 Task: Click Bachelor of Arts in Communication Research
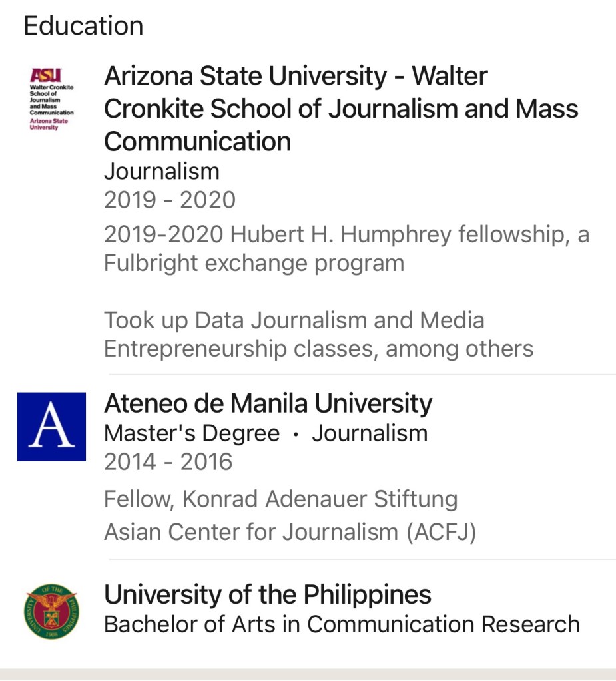[x=342, y=624]
